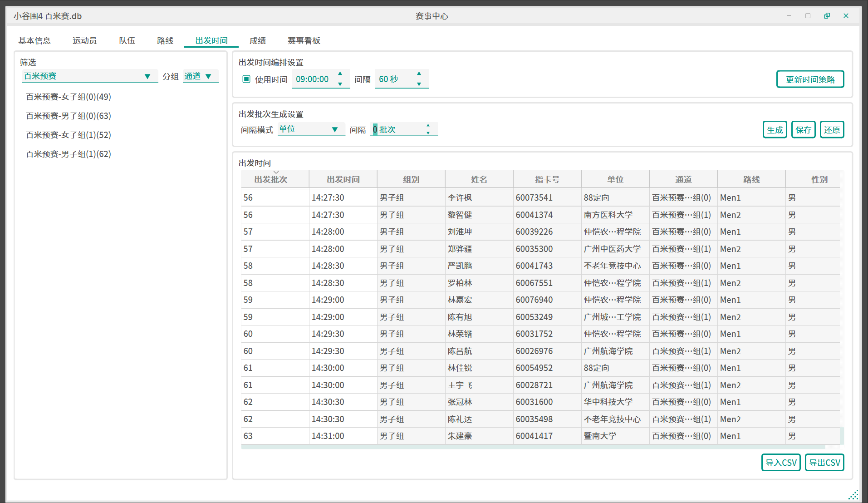Decrease the batch interval with down arrow
The image size is (868, 503).
(x=428, y=133)
